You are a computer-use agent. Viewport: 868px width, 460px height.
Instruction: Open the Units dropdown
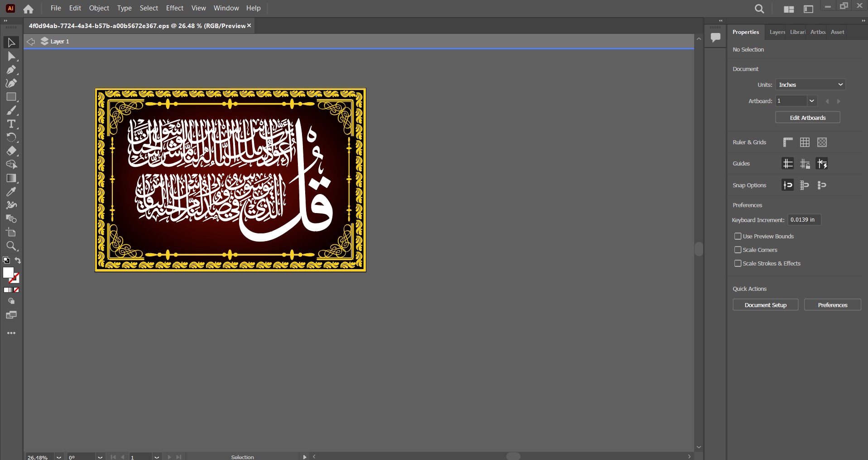coord(810,85)
